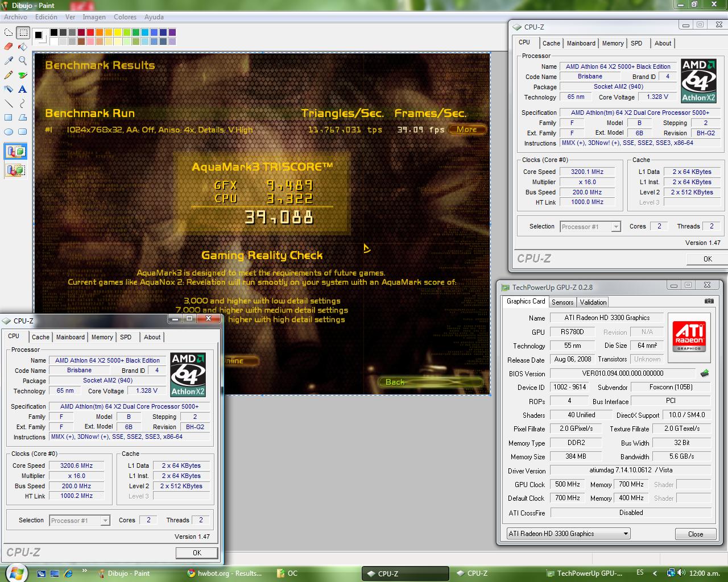Open the OC folder taskbar button
728x582 pixels.
[x=315, y=573]
